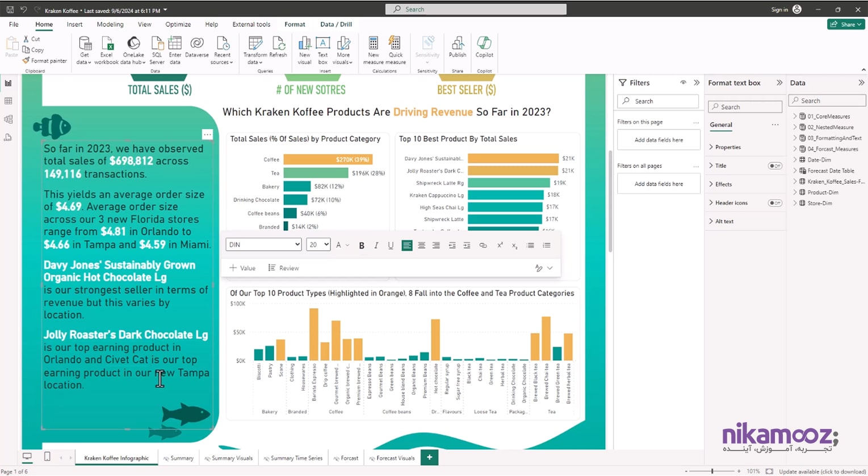The height and width of the screenshot is (476, 868).
Task: Open OneLake data hub
Action: [133, 50]
